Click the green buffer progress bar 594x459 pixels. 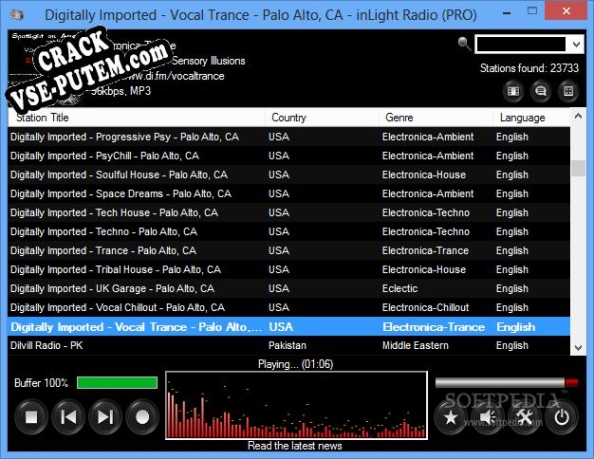click(117, 382)
